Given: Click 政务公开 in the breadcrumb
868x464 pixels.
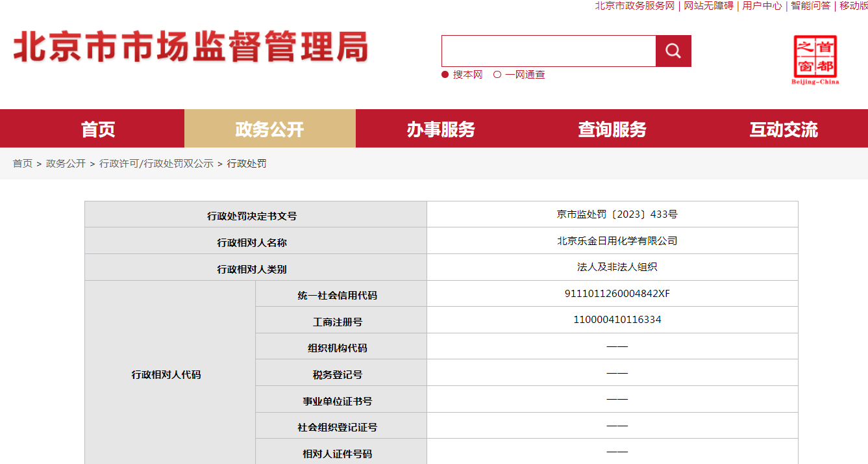Looking at the screenshot, I should pos(66,164).
